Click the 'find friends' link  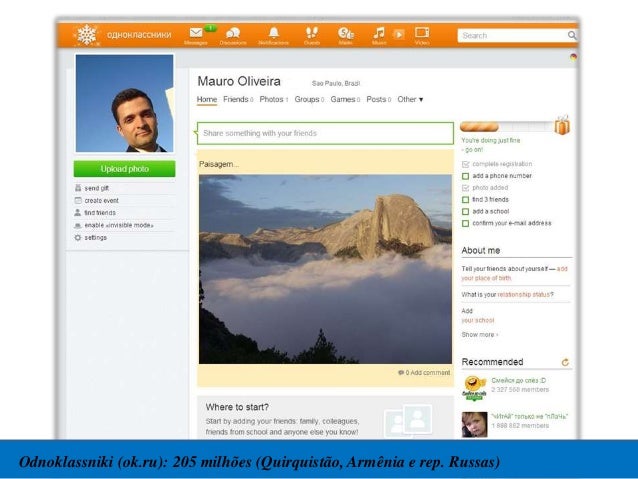(100, 213)
